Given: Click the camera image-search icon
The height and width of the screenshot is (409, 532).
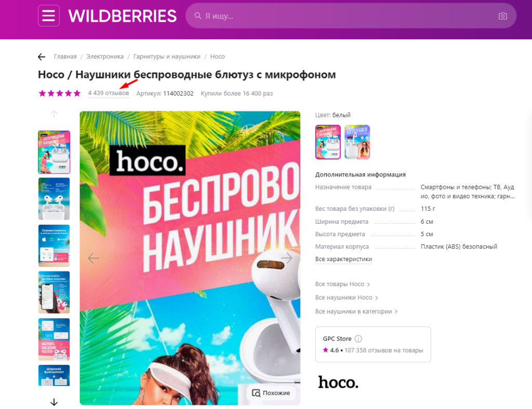Looking at the screenshot, I should click(502, 16).
